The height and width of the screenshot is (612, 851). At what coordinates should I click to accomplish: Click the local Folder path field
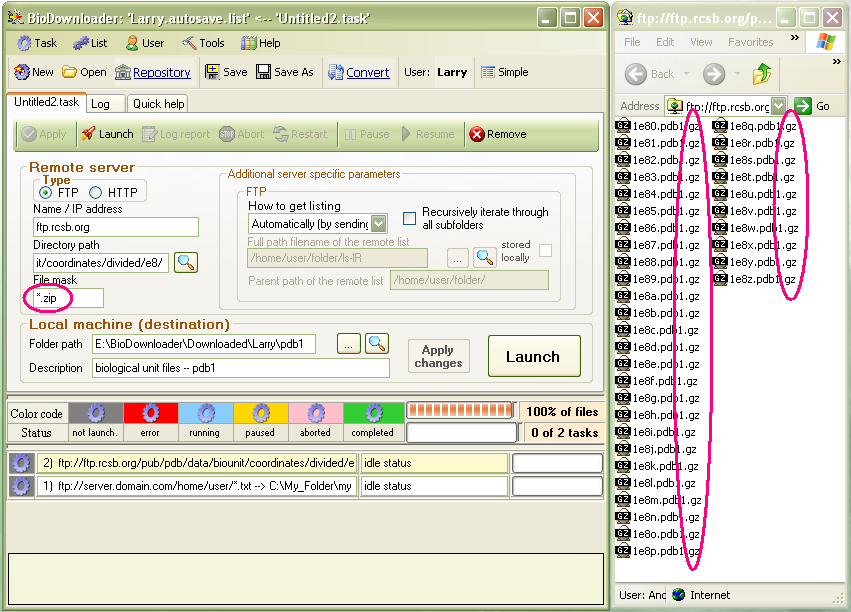[204, 344]
